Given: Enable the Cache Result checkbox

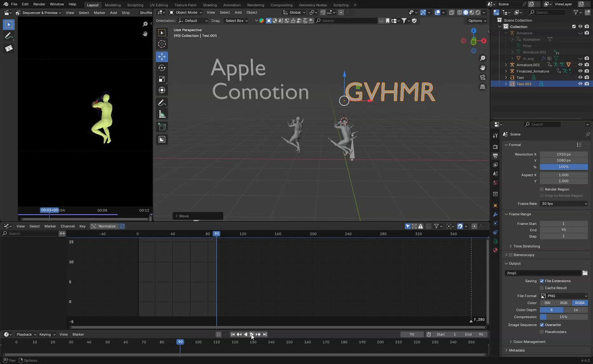Looking at the screenshot, I should [x=542, y=288].
